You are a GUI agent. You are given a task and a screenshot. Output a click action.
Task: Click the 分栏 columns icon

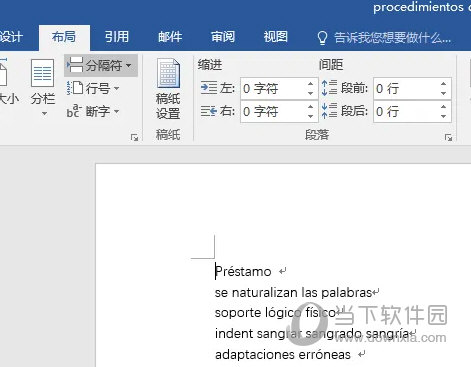(42, 73)
